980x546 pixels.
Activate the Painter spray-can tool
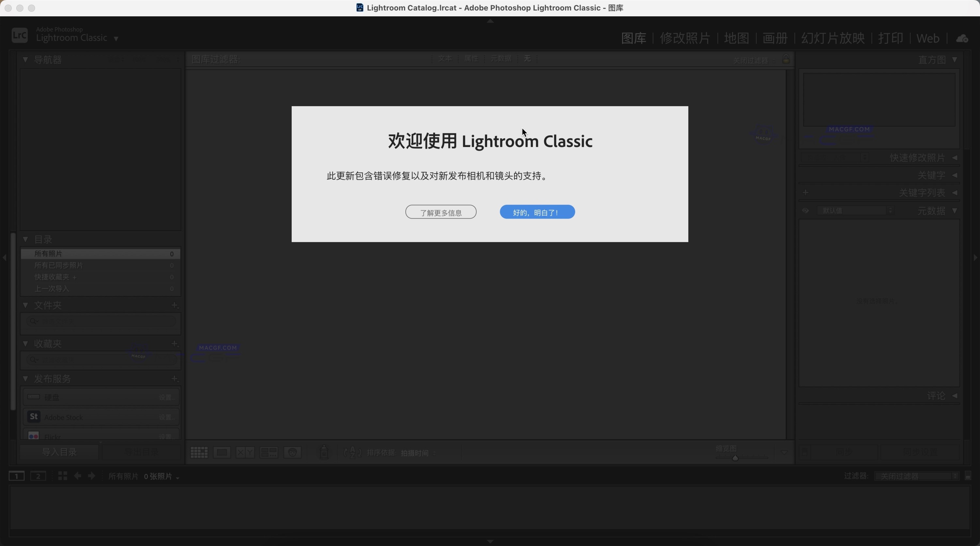[323, 453]
